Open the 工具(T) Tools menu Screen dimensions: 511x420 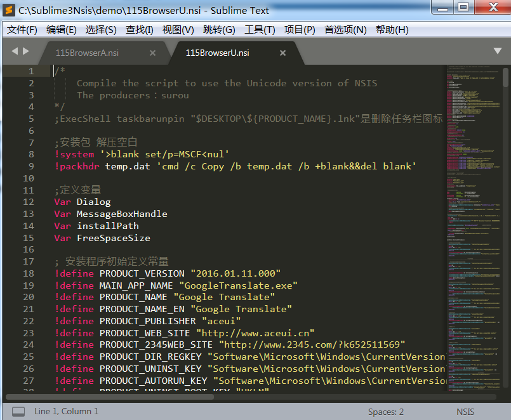(260, 30)
